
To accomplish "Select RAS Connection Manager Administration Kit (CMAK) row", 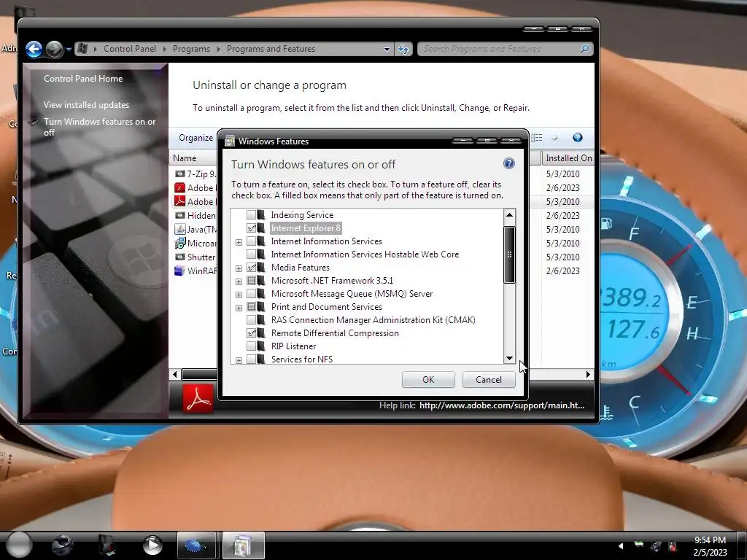I will [x=373, y=320].
